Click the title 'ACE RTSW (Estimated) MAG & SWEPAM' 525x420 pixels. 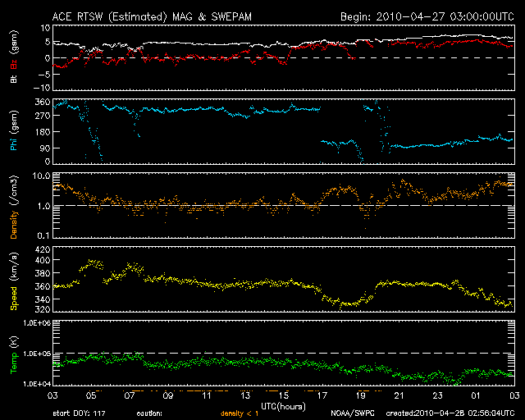click(152, 16)
